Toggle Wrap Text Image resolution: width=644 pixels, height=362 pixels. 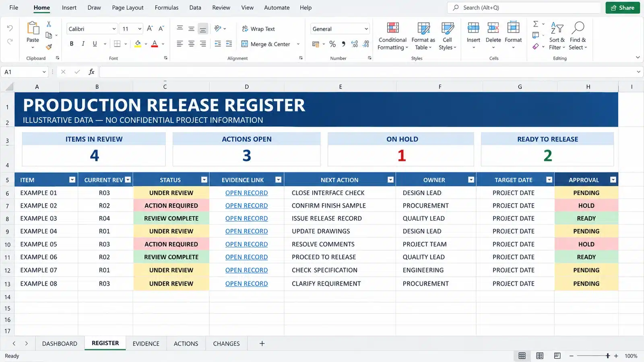click(x=258, y=29)
